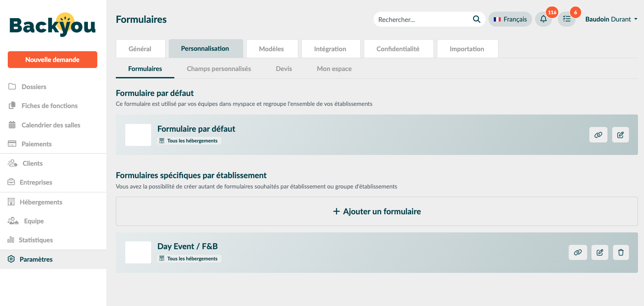The image size is (644, 306).
Task: Click Ajouter un formulaire
Action: coord(377,211)
